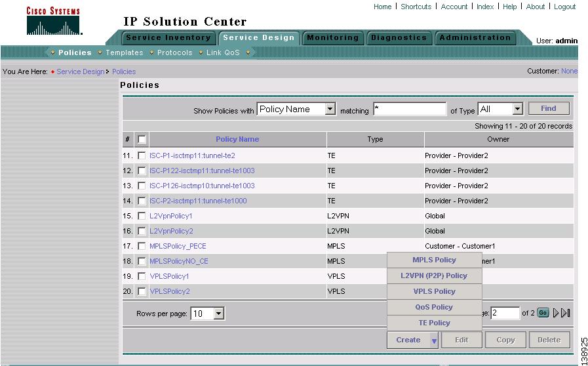Choose L2VPN (P2P) Policy from Create menu

[x=434, y=275]
